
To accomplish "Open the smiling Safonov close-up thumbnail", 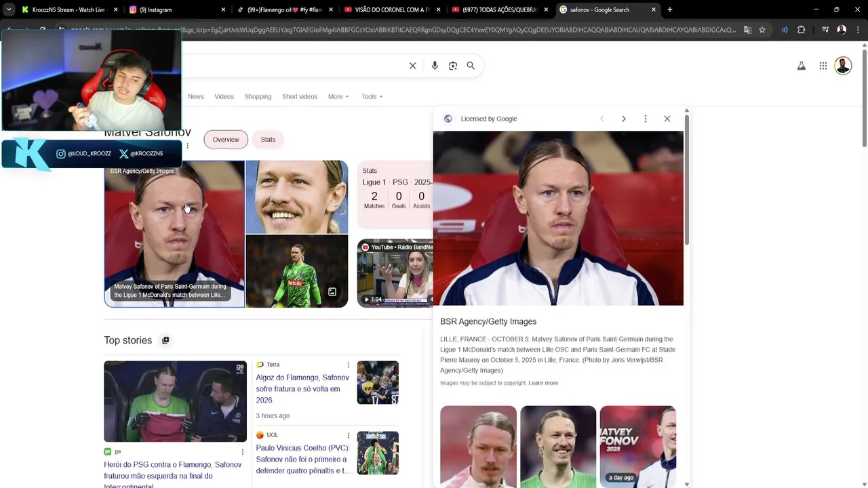I will point(297,197).
